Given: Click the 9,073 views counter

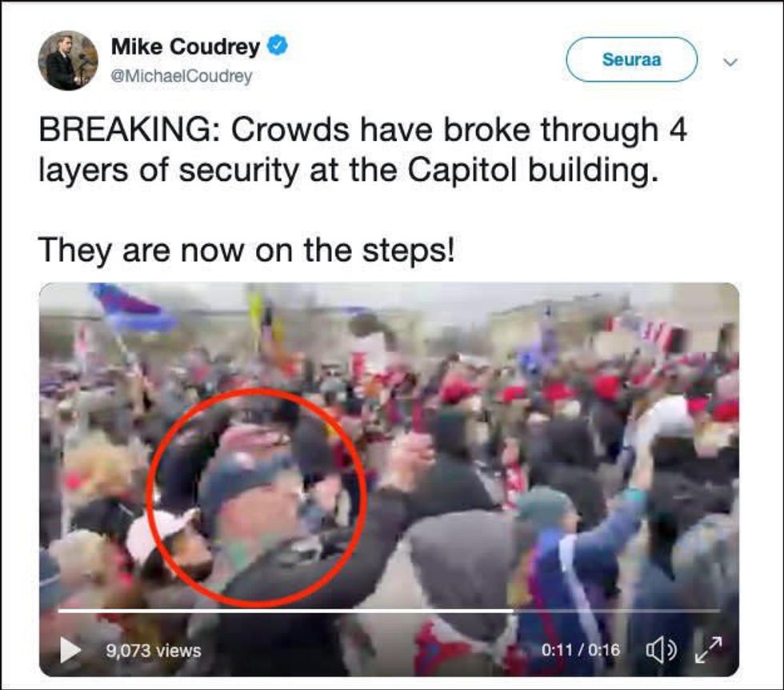Looking at the screenshot, I should click(x=154, y=651).
